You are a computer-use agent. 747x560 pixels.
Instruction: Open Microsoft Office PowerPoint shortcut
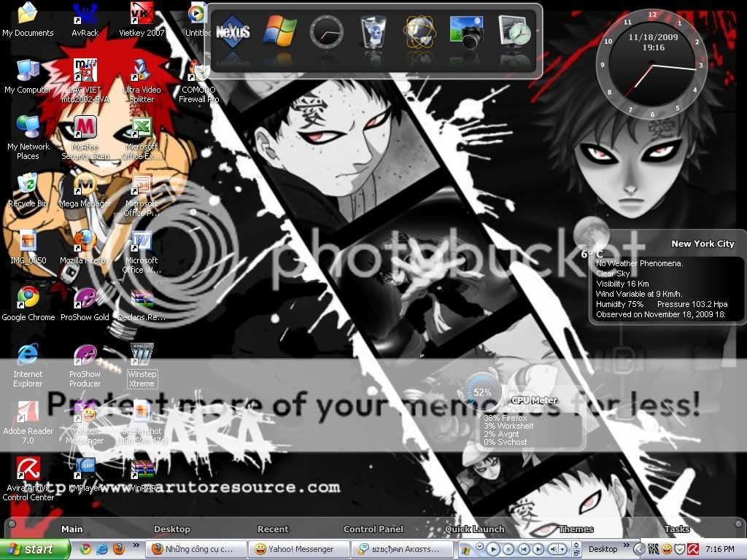tap(142, 195)
